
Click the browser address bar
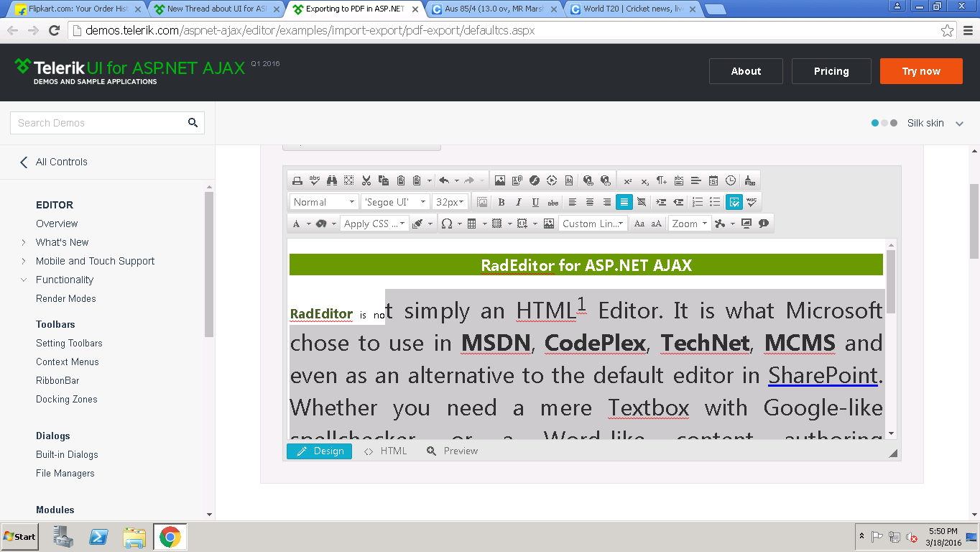click(x=513, y=31)
